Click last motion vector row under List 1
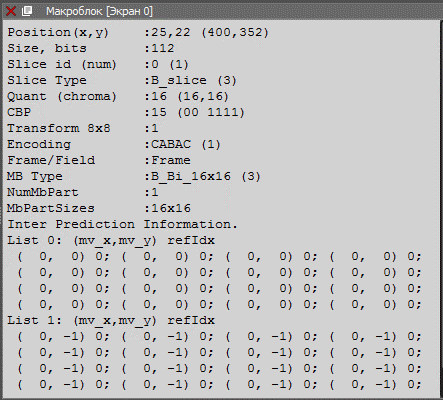Image resolution: width=443 pixels, height=400 pixels. click(x=219, y=384)
